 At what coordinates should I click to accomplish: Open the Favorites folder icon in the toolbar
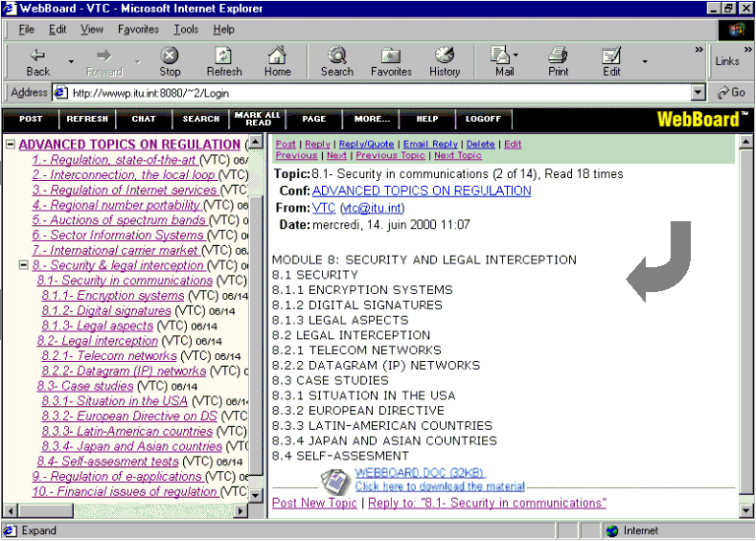coord(391,56)
